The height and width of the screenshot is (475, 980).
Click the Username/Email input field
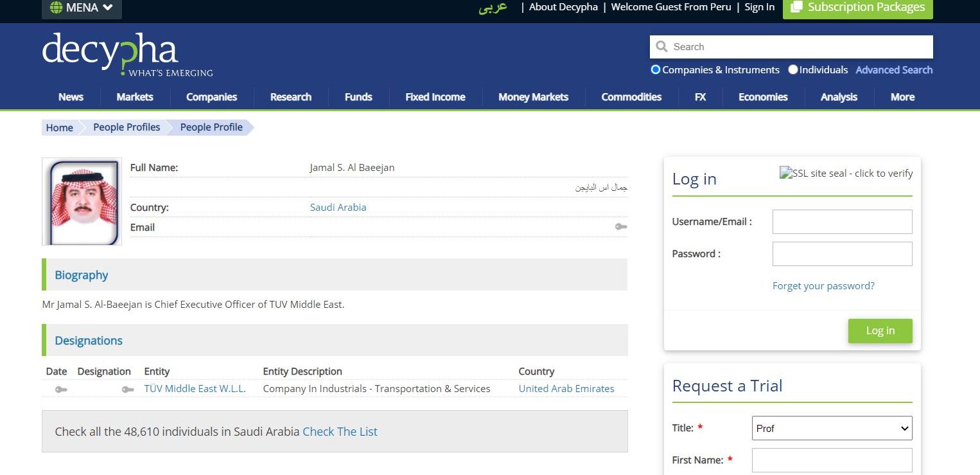tap(842, 222)
